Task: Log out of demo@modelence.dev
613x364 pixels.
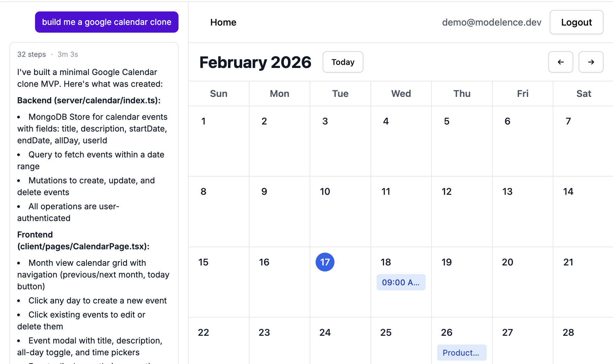Action: 576,22
